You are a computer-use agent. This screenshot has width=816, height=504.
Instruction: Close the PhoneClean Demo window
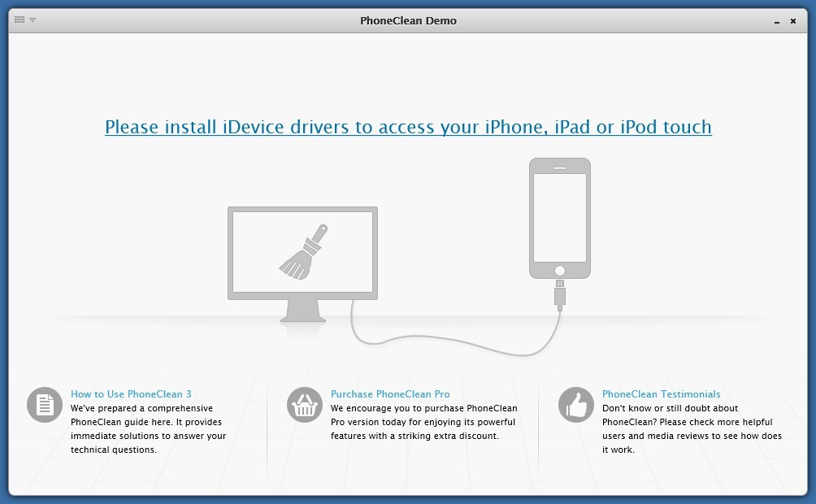793,20
